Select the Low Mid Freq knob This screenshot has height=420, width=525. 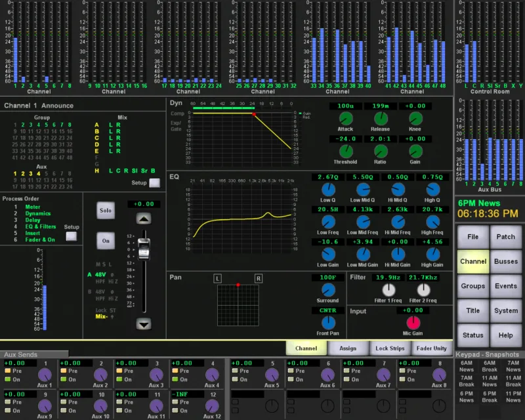click(363, 222)
